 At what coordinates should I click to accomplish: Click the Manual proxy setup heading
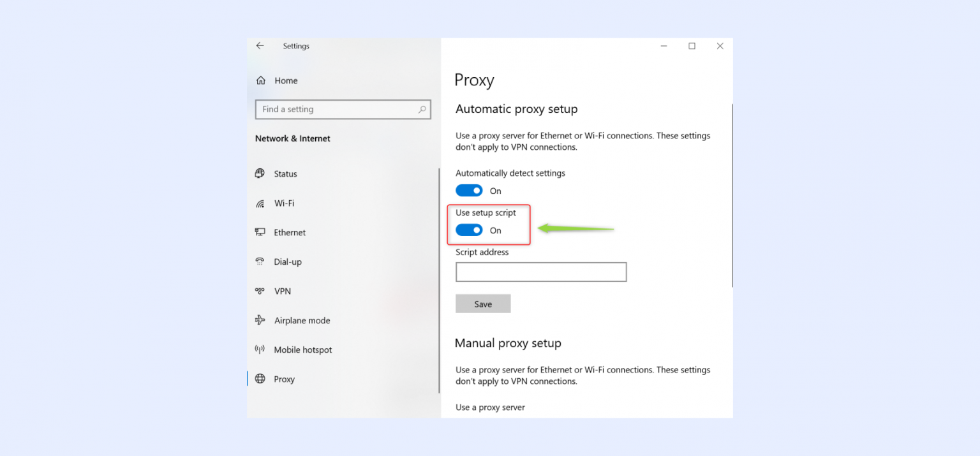tap(508, 343)
